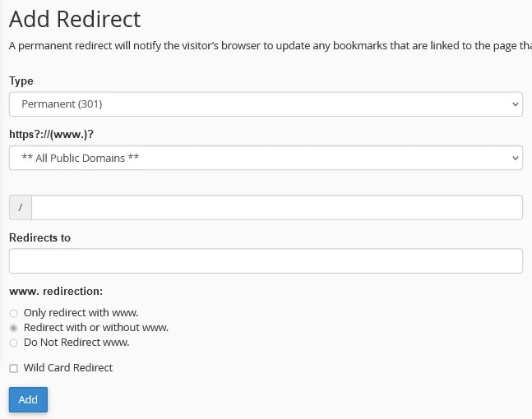
Task: Click the 'Redirect with or without www.' label text
Action: (96, 328)
